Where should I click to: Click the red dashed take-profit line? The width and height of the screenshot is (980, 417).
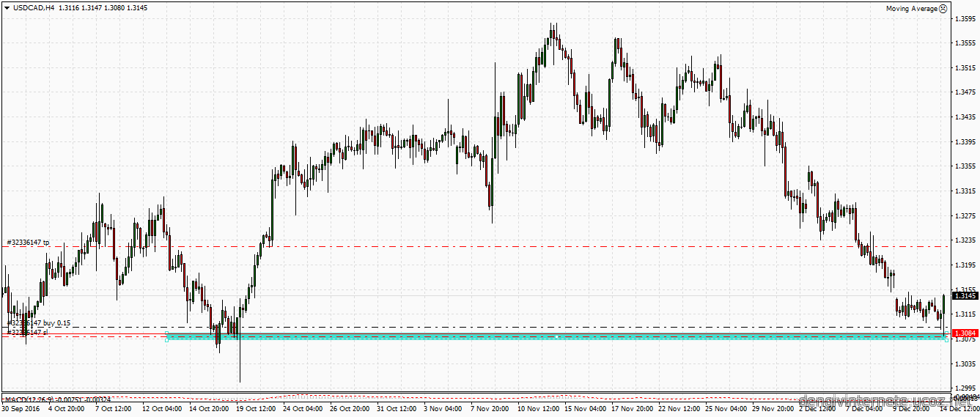point(513,247)
